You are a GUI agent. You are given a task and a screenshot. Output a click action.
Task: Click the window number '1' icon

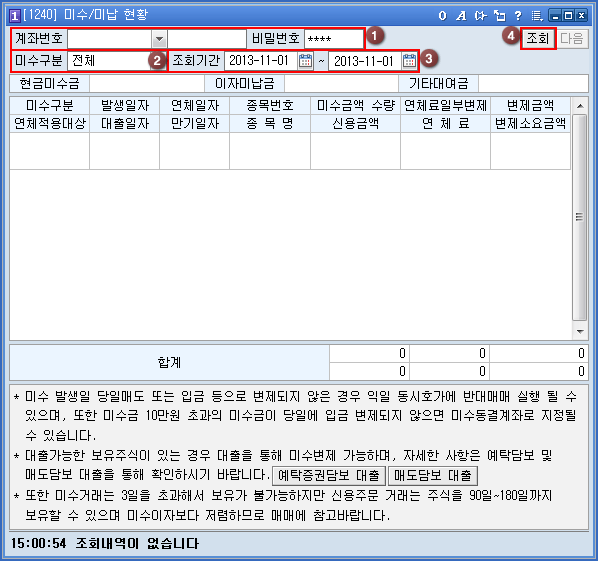coord(14,16)
